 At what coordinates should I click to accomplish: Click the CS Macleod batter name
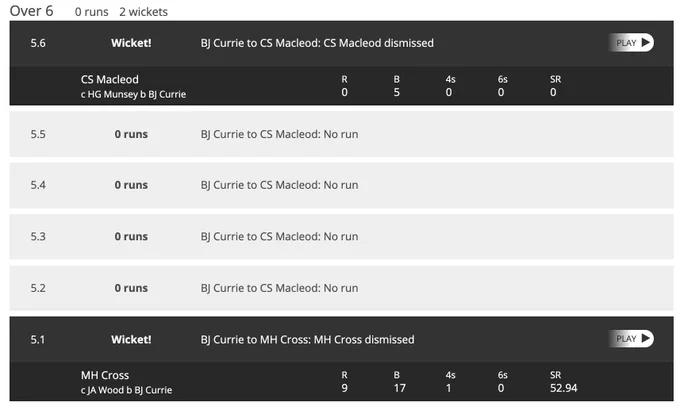pyautogui.click(x=110, y=79)
